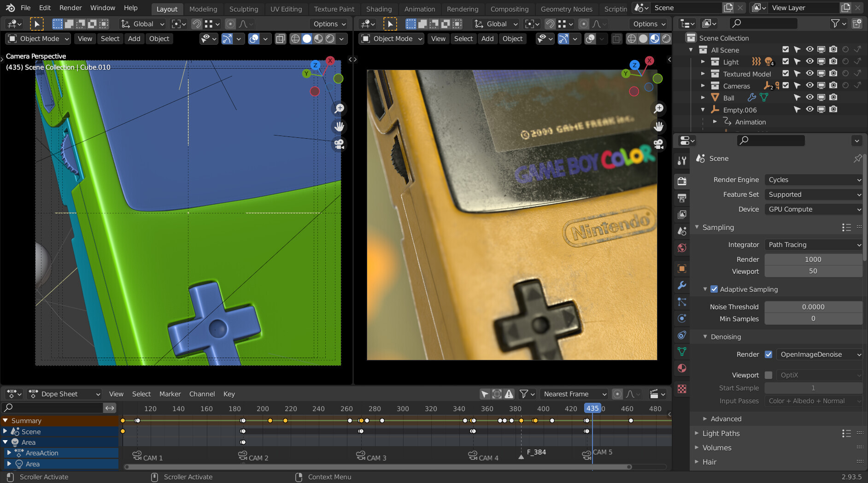
Task: Expand the Animation entry under Empty.006
Action: (715, 122)
